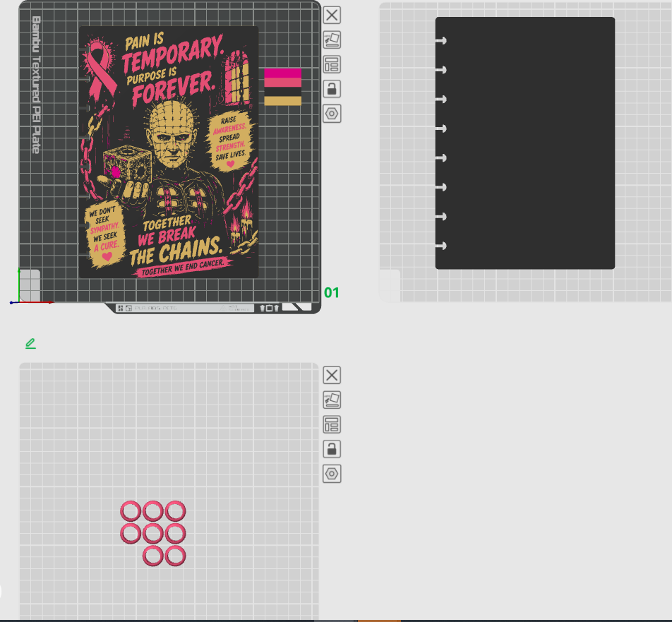
Task: Toggle the lock on plate 01
Action: pyautogui.click(x=332, y=89)
